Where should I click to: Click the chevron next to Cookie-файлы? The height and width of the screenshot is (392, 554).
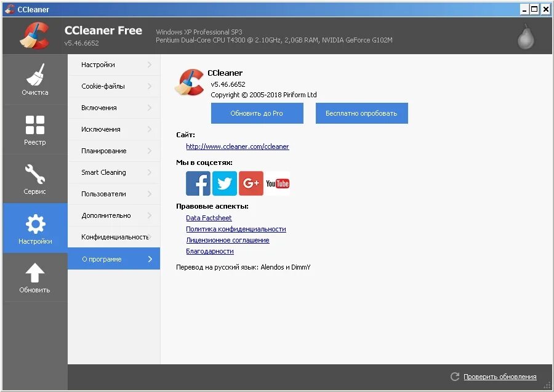coord(150,86)
